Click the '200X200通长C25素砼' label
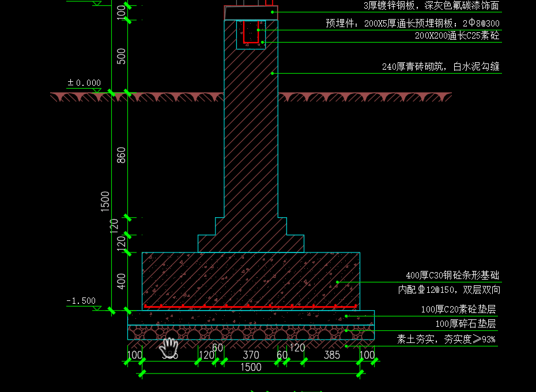The image size is (536, 392). coord(457,36)
